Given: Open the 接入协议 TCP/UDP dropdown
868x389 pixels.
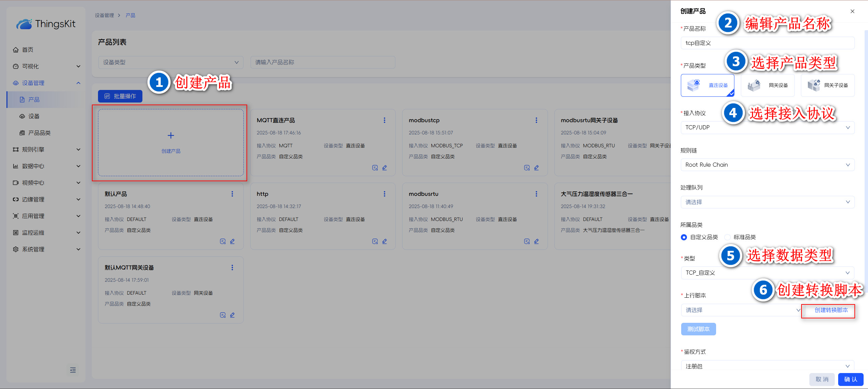Looking at the screenshot, I should click(767, 128).
